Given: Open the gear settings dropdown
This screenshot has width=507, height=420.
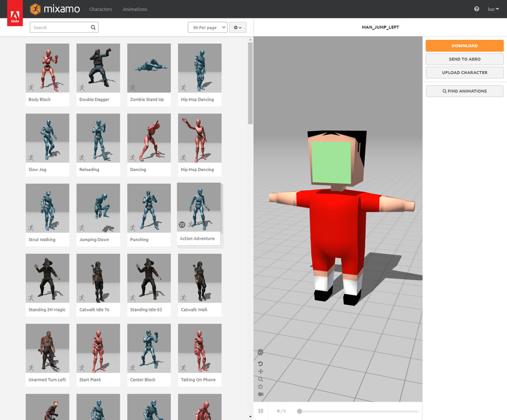Looking at the screenshot, I should coord(238,28).
